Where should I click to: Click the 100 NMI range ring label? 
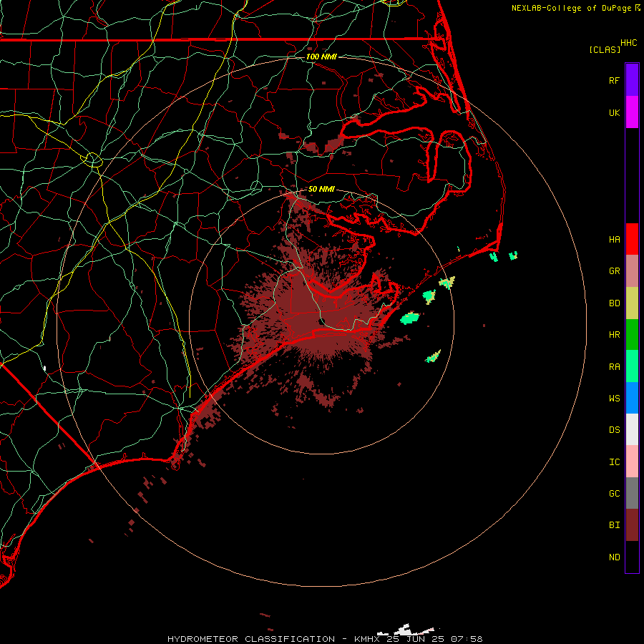pos(321,57)
